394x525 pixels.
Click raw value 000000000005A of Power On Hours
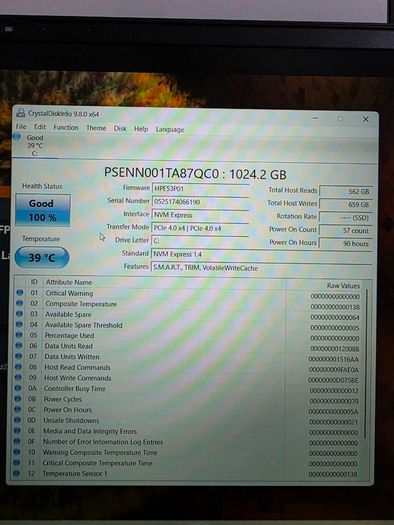coord(333,411)
